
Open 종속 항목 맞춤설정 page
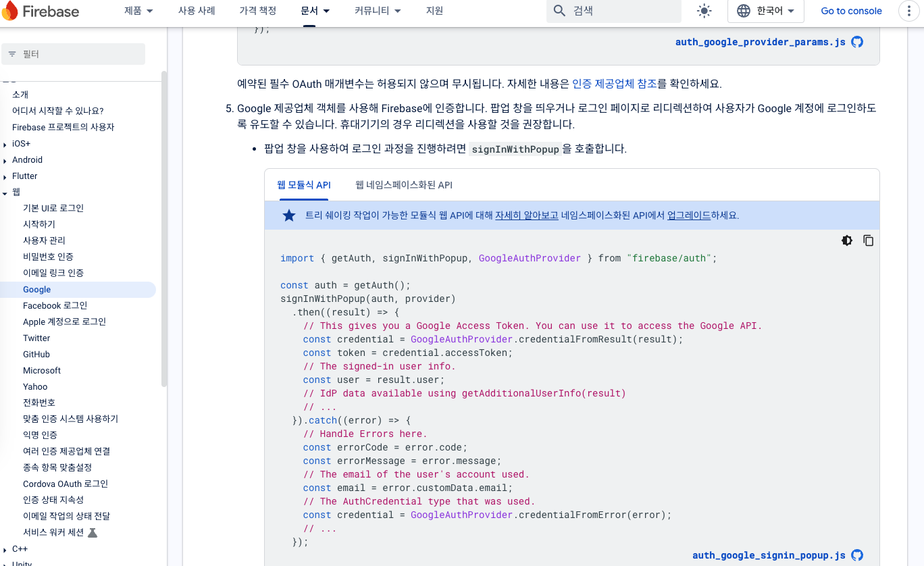[57, 467]
